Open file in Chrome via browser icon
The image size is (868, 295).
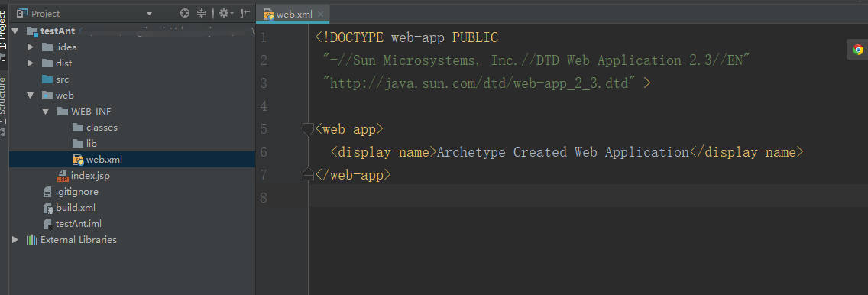click(858, 50)
